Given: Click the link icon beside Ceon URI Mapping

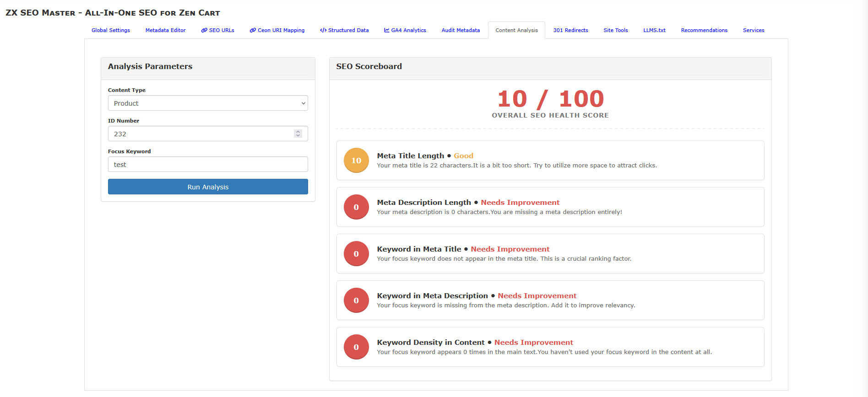Looking at the screenshot, I should [x=253, y=31].
